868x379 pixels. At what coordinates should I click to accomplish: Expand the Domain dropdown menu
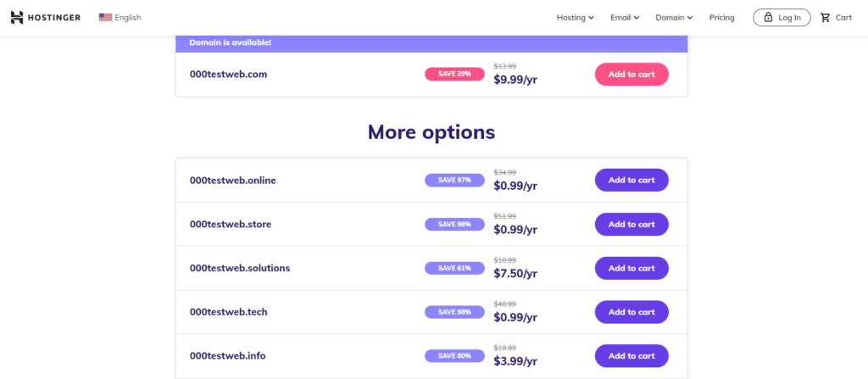[674, 17]
